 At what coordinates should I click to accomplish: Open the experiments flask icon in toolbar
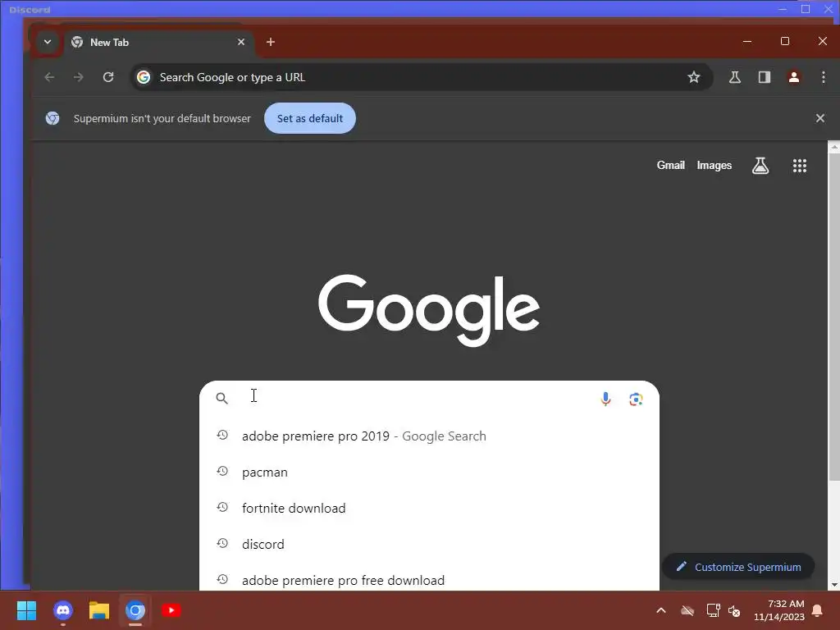(x=735, y=77)
